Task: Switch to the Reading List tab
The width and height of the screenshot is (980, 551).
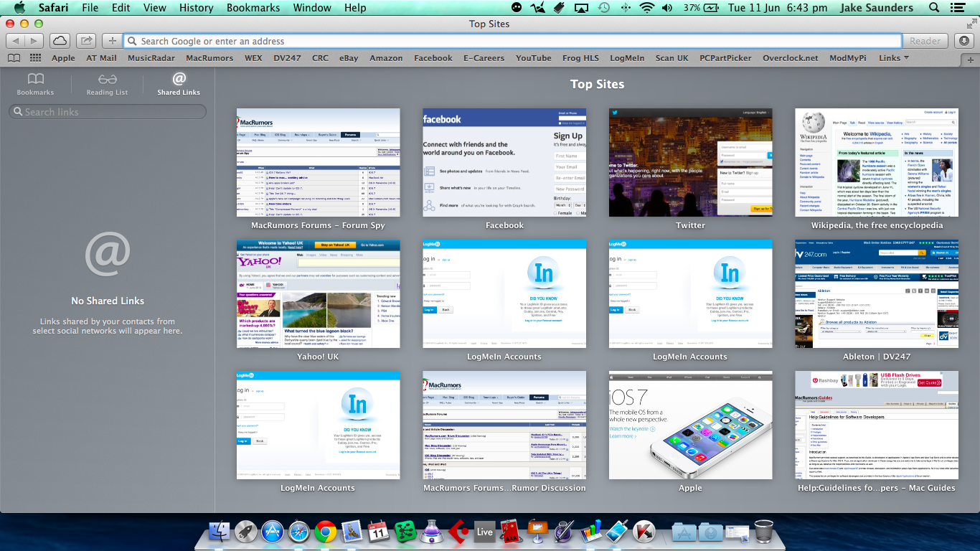Action: pos(107,84)
